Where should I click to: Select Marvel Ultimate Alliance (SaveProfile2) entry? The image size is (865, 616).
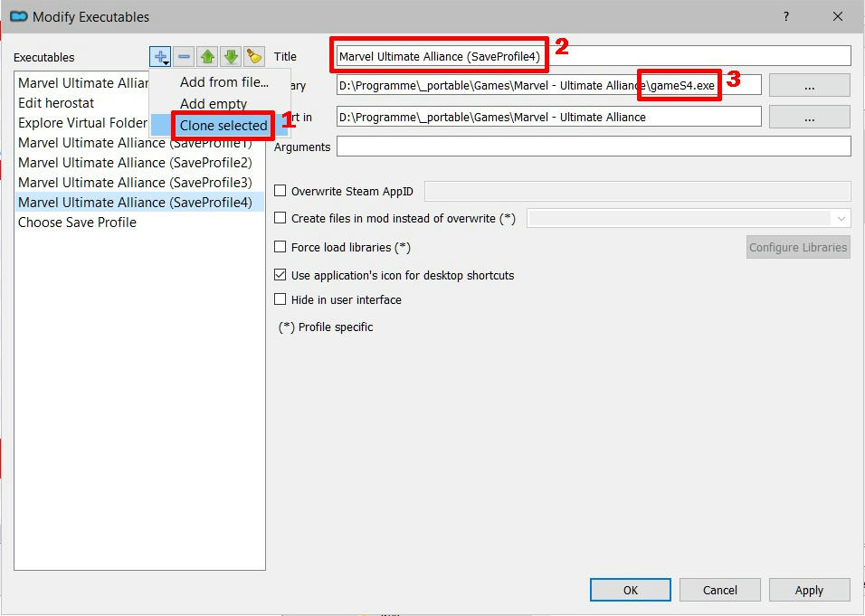139,163
